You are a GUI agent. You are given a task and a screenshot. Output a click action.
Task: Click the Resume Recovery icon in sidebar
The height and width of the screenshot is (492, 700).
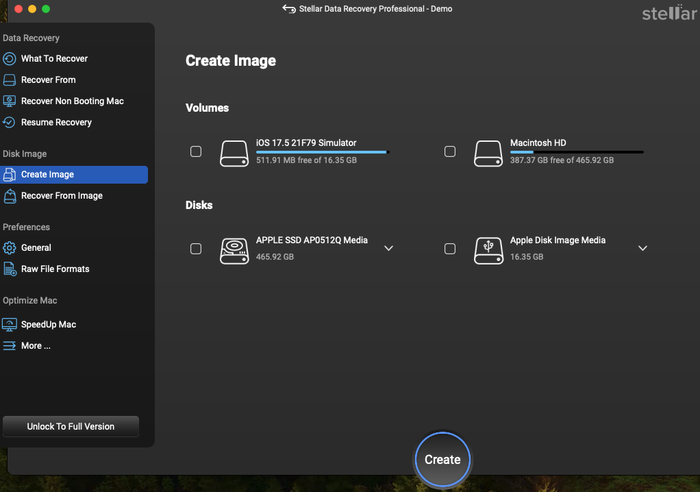[9, 122]
